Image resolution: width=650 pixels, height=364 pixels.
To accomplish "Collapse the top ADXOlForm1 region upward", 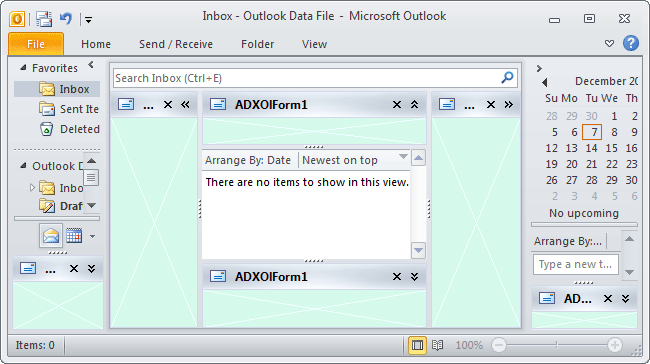I will click(x=415, y=104).
